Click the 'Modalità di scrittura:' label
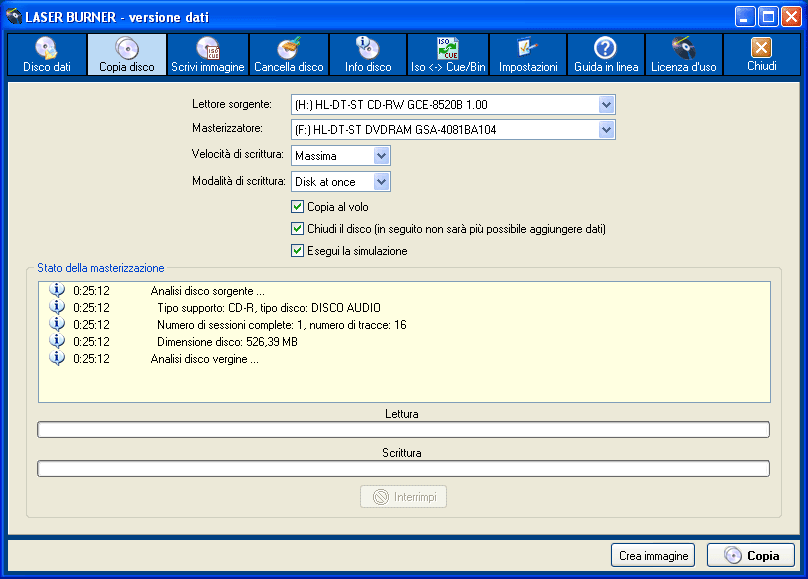 tap(239, 181)
